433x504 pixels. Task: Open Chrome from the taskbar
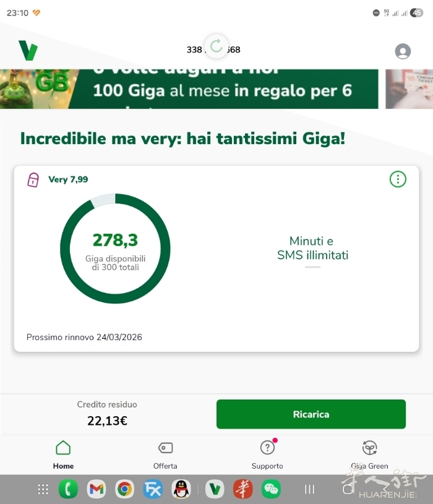124,489
